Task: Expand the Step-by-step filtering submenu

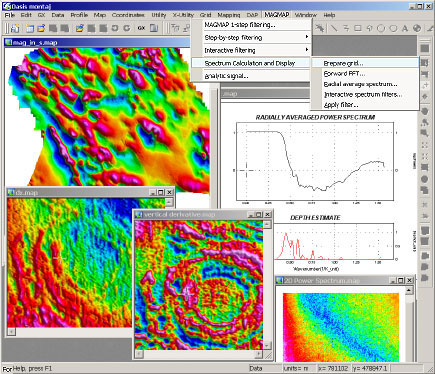Action: click(x=251, y=37)
